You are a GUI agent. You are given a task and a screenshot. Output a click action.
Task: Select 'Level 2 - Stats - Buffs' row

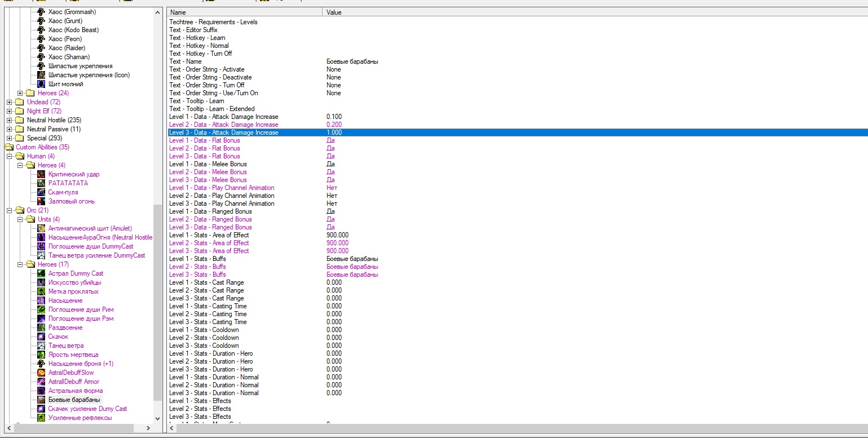click(518, 267)
